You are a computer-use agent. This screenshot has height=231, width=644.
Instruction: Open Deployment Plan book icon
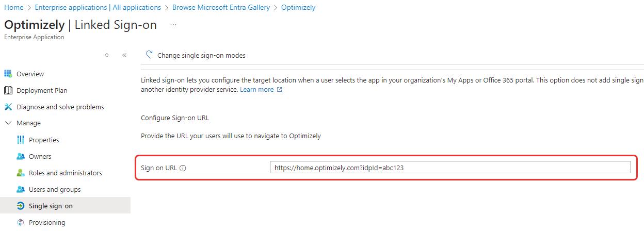[8, 90]
